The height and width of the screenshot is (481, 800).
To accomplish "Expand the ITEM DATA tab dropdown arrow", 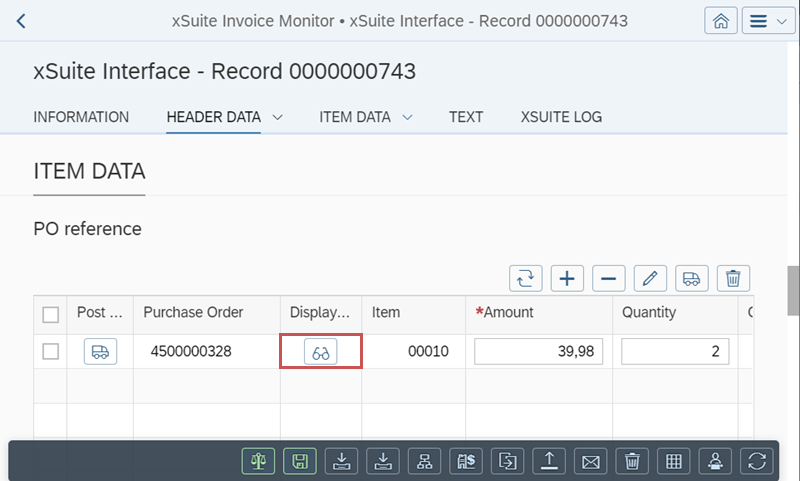I will pos(407,117).
